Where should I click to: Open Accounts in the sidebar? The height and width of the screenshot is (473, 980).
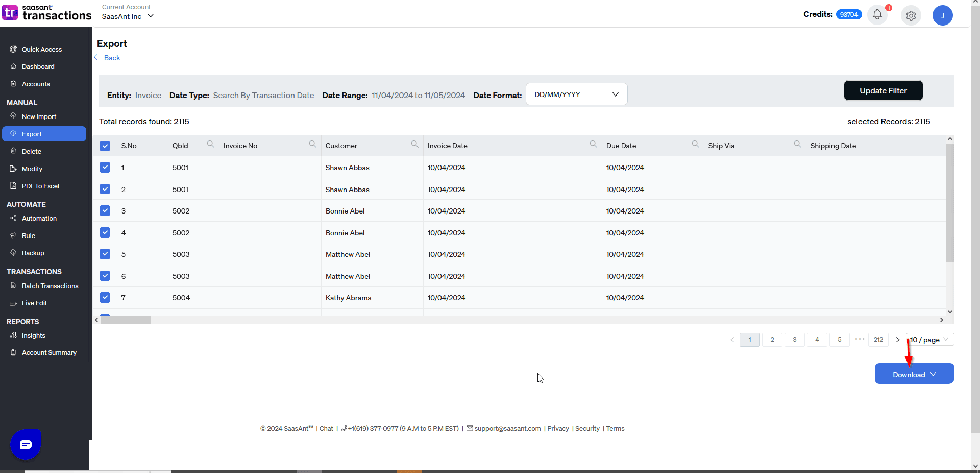click(x=36, y=84)
